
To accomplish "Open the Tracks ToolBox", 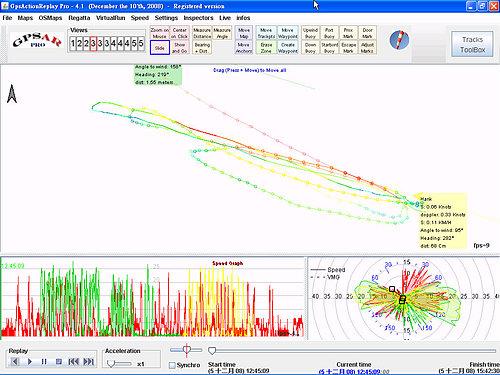I will click(472, 44).
